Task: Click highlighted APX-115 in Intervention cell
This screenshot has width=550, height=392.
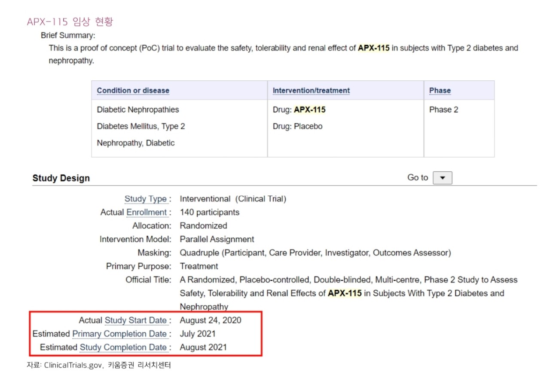Action: [x=310, y=109]
